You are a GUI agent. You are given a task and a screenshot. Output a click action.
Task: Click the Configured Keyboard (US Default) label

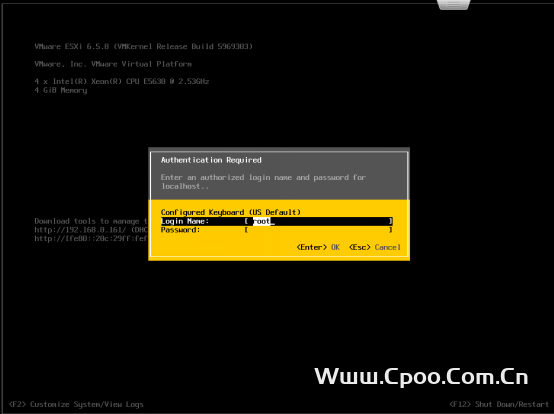[230, 212]
